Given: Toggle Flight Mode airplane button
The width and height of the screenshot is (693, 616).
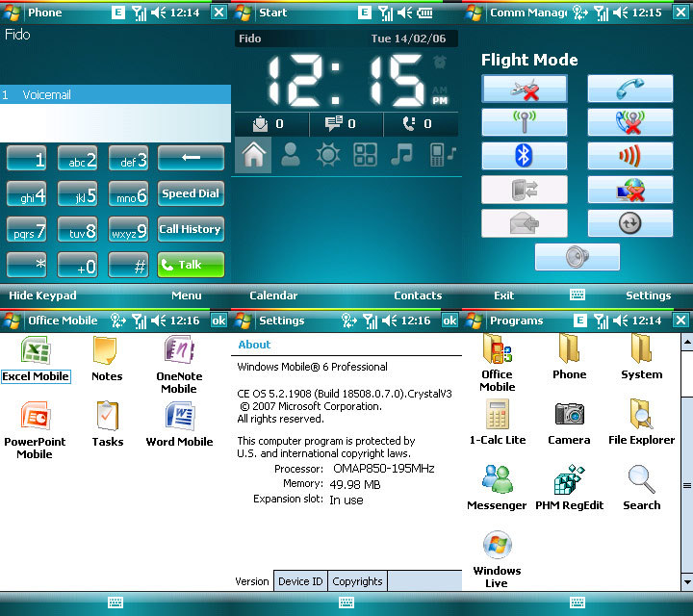Looking at the screenshot, I should 524,90.
